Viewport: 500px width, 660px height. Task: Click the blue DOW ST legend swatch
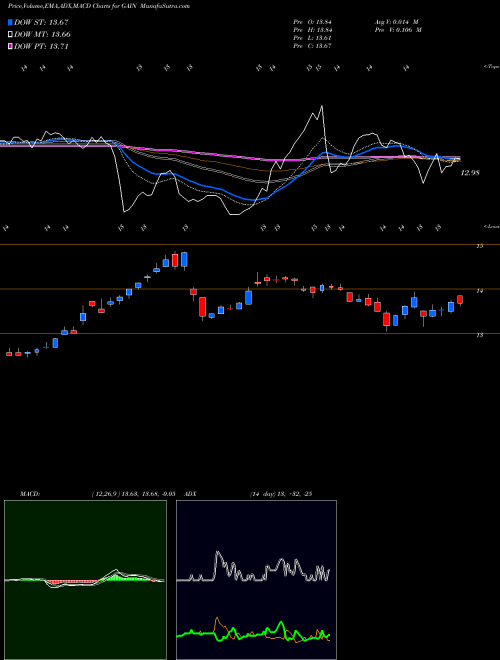point(10,22)
